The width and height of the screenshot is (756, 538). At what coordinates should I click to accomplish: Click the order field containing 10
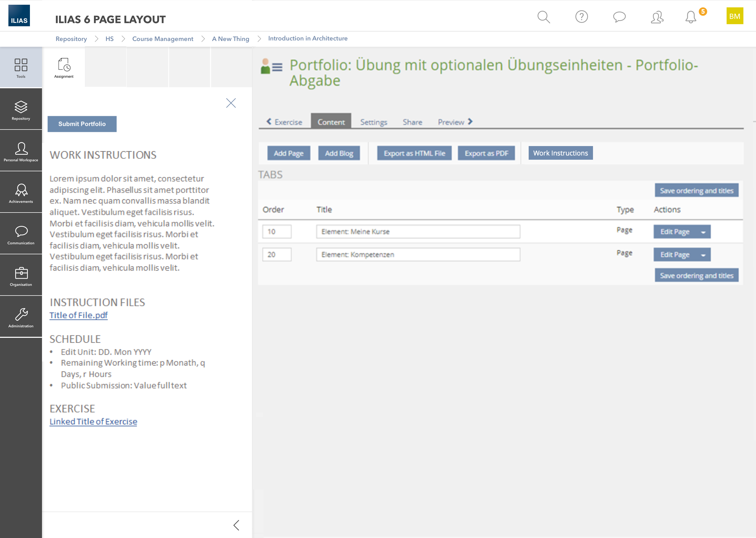(277, 231)
